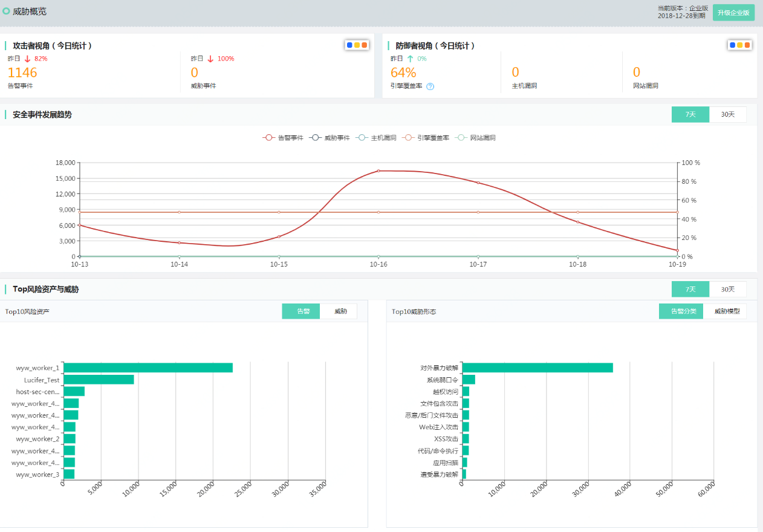The width and height of the screenshot is (763, 532).
Task: Click the yellow dot icon on 攻击者视角 card
Action: [356, 44]
